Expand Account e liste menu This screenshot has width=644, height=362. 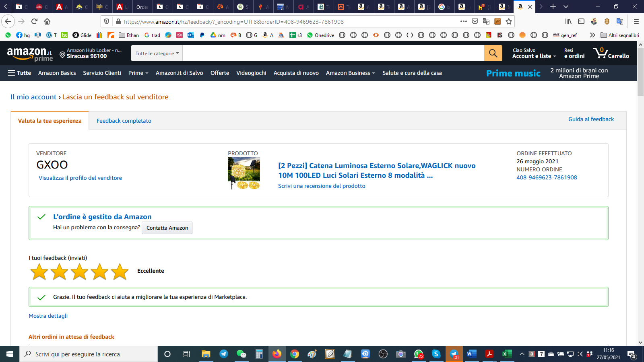point(534,56)
